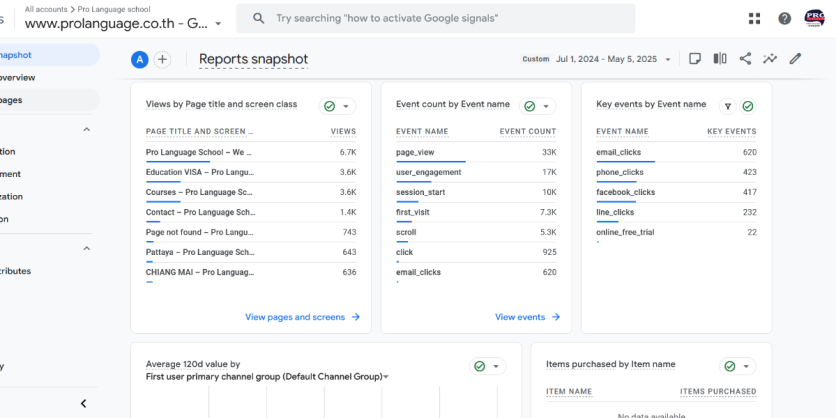The image size is (836, 418).
Task: Click the phone_clicks key event
Action: coord(620,172)
